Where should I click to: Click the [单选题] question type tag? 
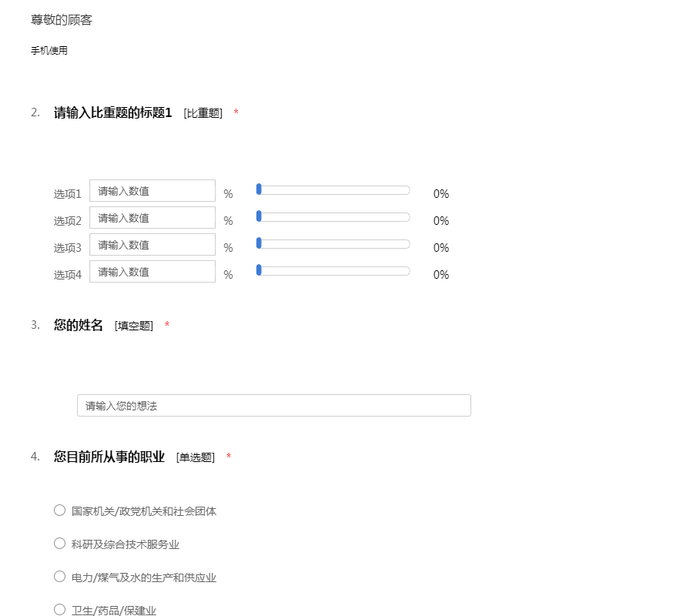click(x=196, y=457)
